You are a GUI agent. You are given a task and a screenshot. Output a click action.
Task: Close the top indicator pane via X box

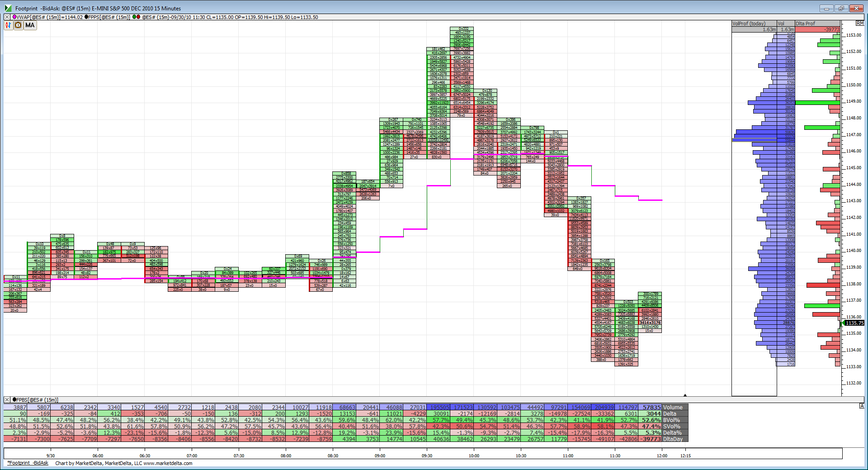tap(7, 17)
